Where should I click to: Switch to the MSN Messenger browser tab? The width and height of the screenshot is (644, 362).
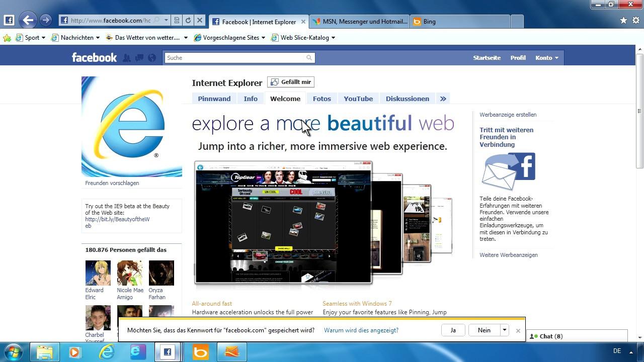(359, 22)
